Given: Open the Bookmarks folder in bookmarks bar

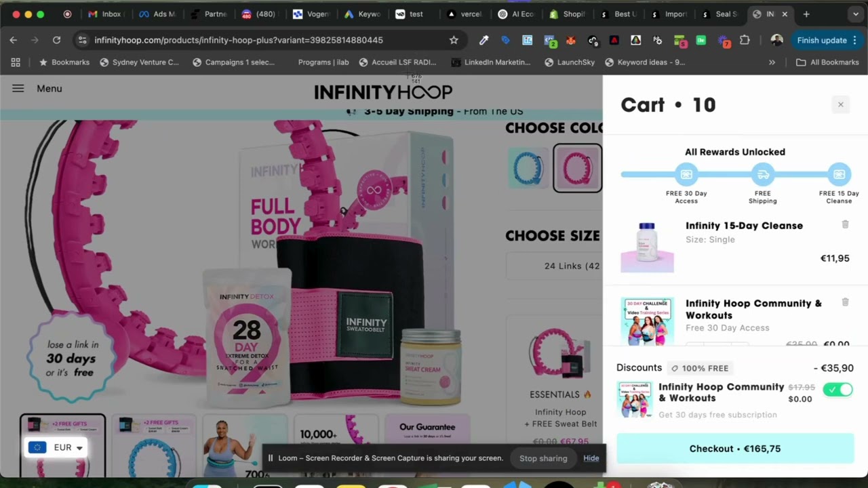Looking at the screenshot, I should click(x=64, y=62).
